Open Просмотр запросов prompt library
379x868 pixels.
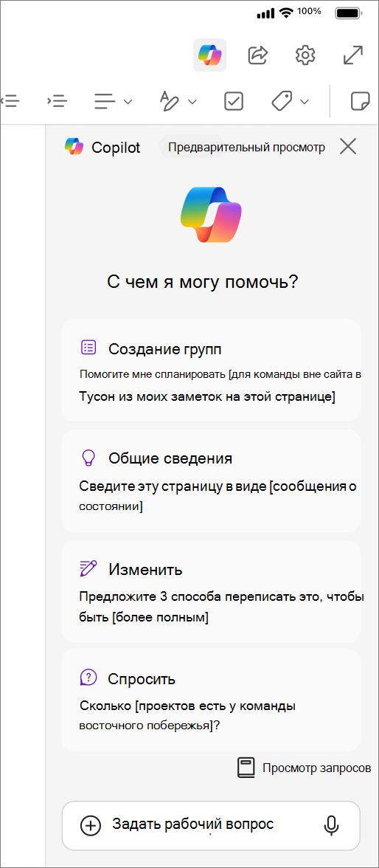point(305,768)
